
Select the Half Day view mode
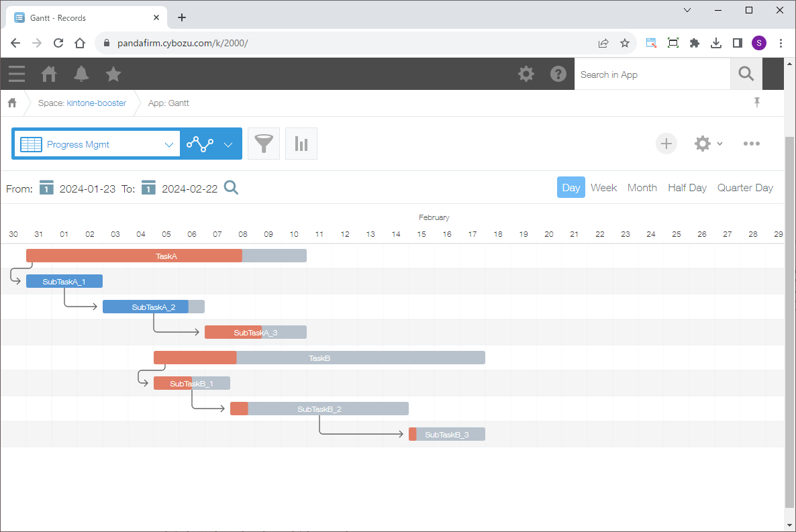(x=687, y=188)
